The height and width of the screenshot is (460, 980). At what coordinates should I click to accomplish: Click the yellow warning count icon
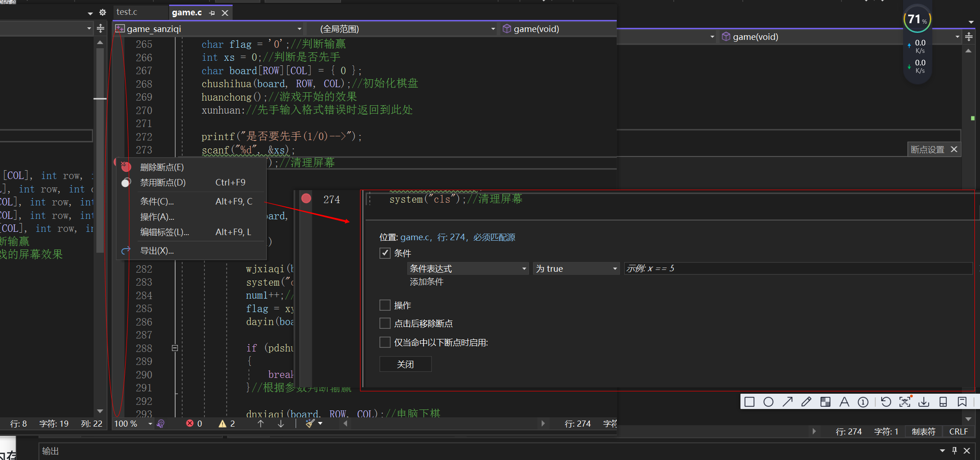point(222,423)
